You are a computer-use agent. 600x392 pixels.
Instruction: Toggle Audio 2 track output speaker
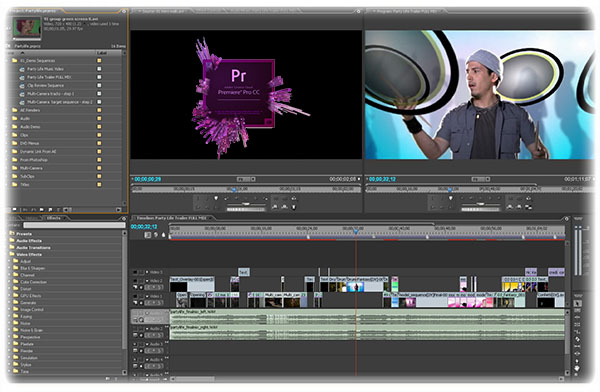pos(135,328)
